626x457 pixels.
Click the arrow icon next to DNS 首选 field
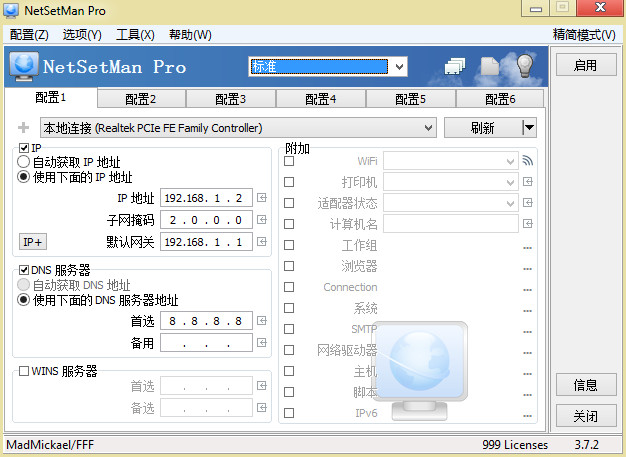coord(261,320)
